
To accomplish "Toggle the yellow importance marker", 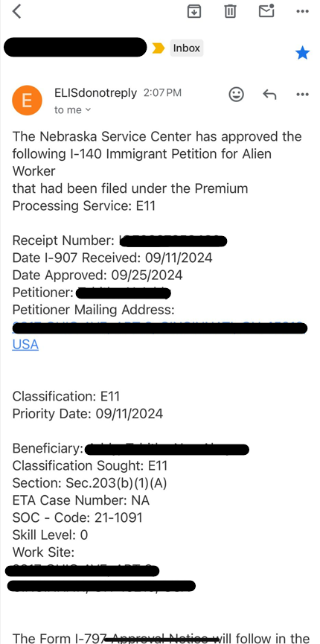I will [159, 48].
